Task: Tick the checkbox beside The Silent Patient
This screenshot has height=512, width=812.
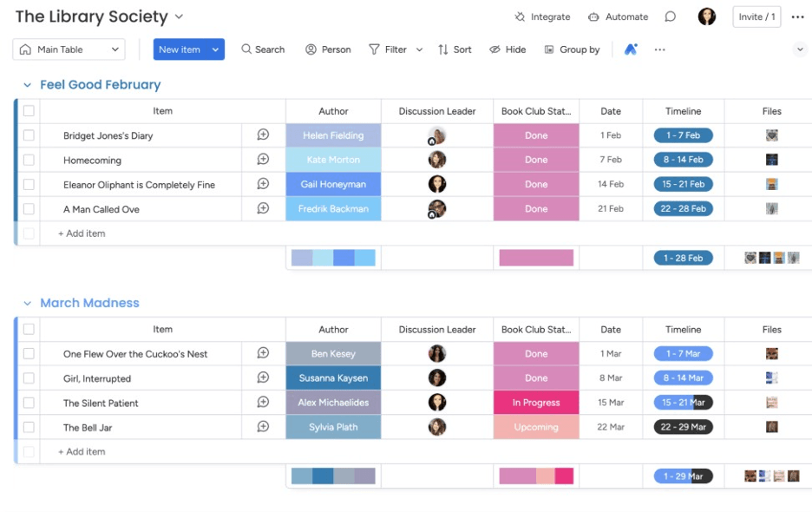Action: point(29,403)
